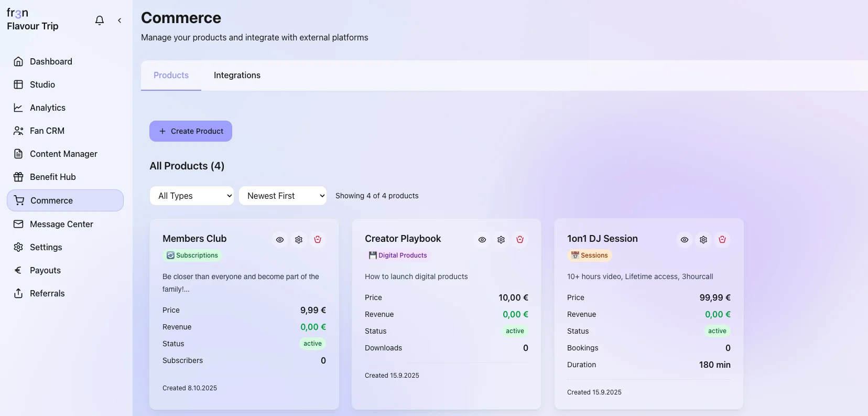Image resolution: width=868 pixels, height=416 pixels.
Task: Click the Benefit Hub gift icon
Action: tap(18, 177)
